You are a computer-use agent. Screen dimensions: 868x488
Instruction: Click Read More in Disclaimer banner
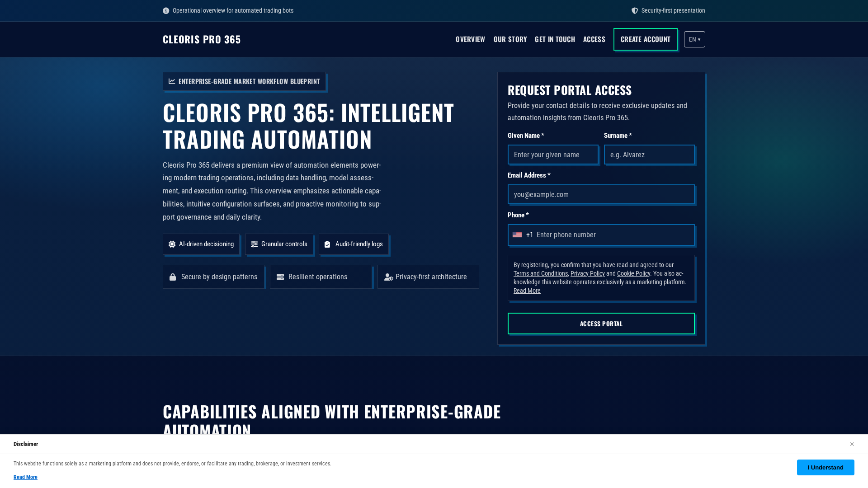point(25,477)
